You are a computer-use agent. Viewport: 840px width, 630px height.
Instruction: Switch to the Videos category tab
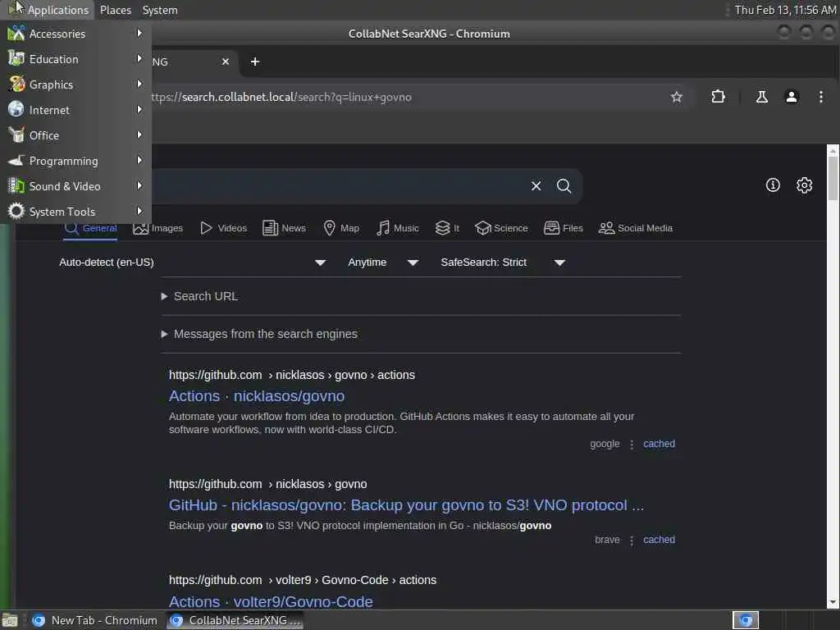click(x=223, y=228)
